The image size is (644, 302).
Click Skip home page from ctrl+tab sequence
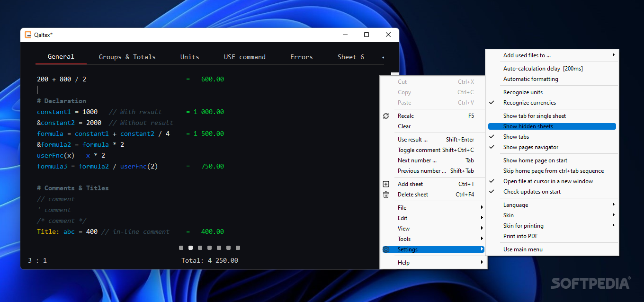click(x=552, y=171)
